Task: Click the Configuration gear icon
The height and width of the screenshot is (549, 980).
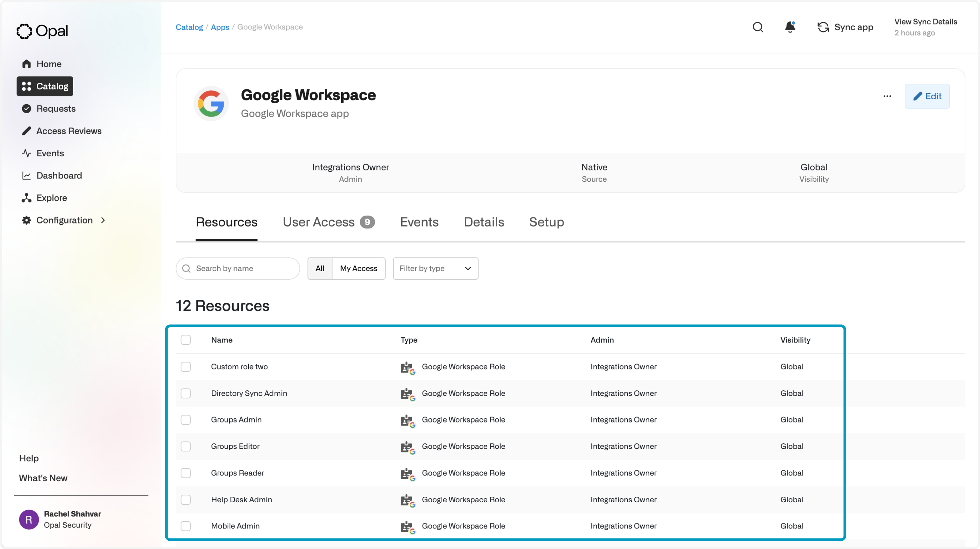Action: (26, 220)
